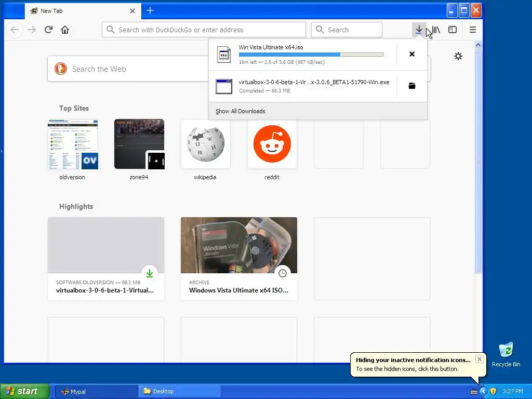Open the hamburger application menu
The image size is (532, 399).
tap(473, 30)
